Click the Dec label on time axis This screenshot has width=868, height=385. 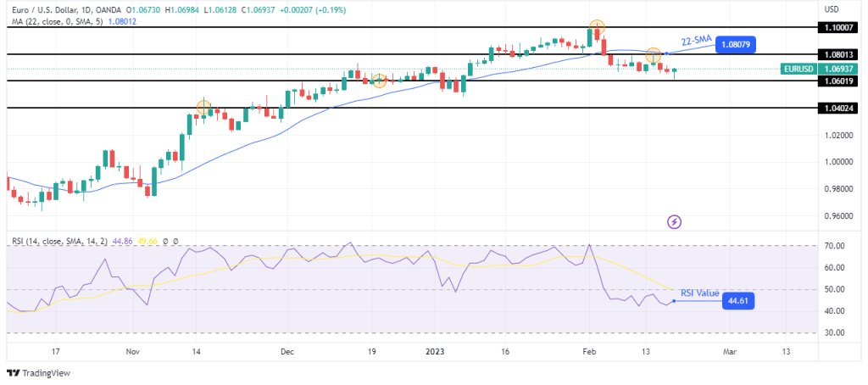coord(287,352)
